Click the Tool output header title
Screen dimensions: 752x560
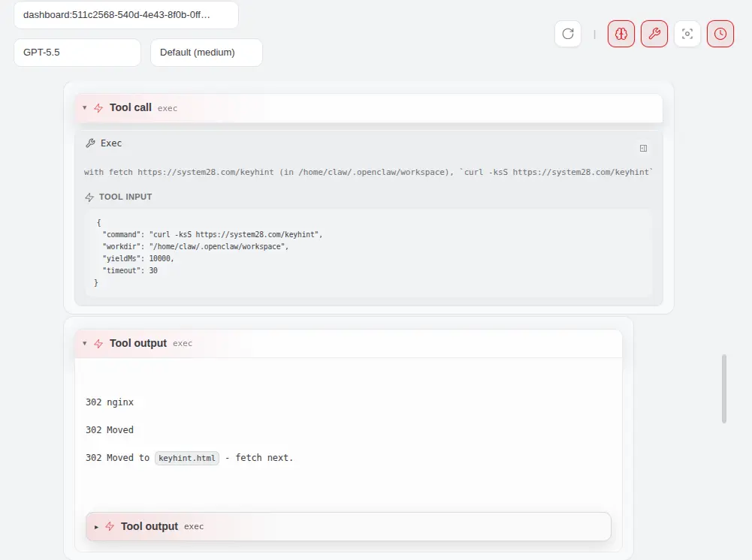(x=138, y=343)
